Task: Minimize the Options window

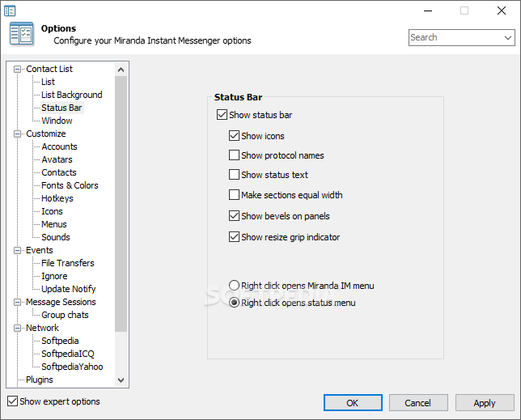Action: [428, 11]
